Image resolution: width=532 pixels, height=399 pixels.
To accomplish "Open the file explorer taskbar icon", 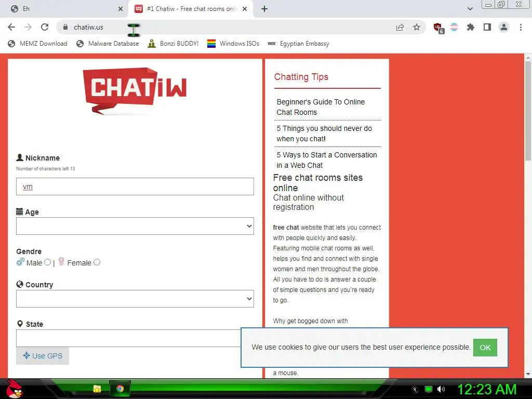I will coord(97,389).
